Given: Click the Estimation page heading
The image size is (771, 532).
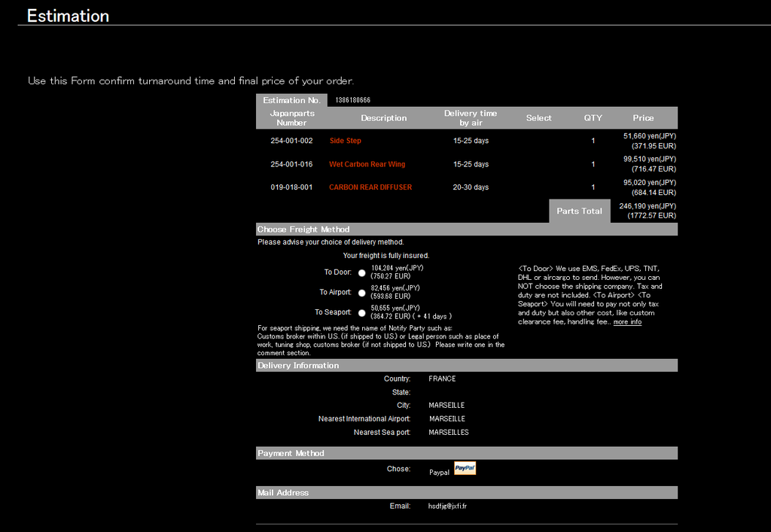Looking at the screenshot, I should 68,16.
